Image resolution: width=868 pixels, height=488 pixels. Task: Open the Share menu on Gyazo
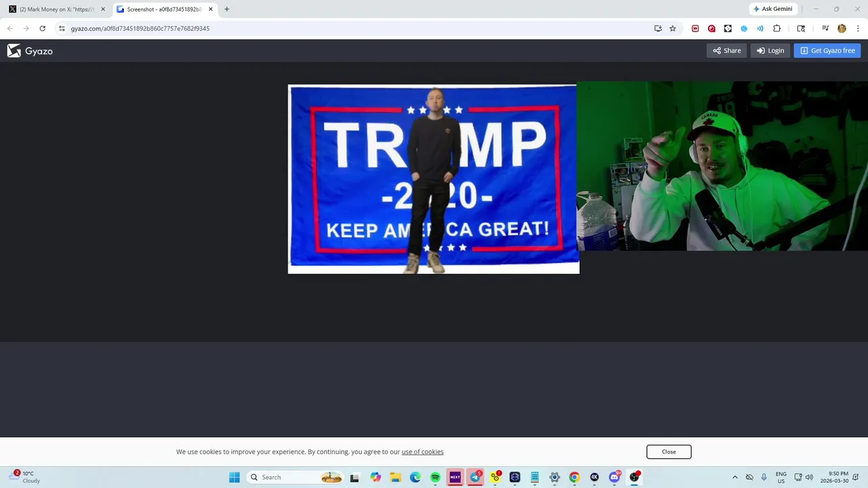727,51
